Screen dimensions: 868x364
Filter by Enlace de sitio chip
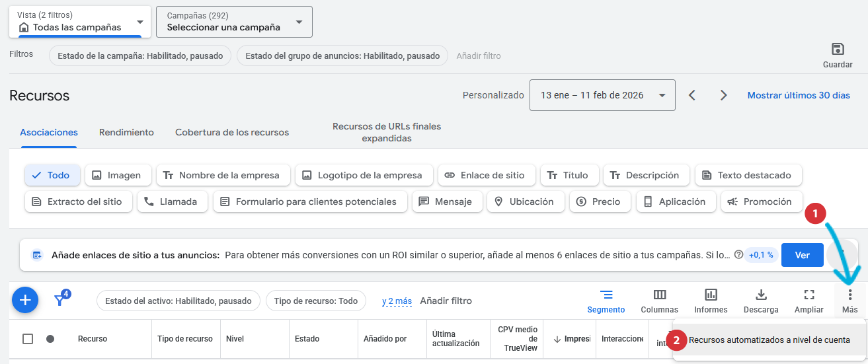tap(485, 175)
